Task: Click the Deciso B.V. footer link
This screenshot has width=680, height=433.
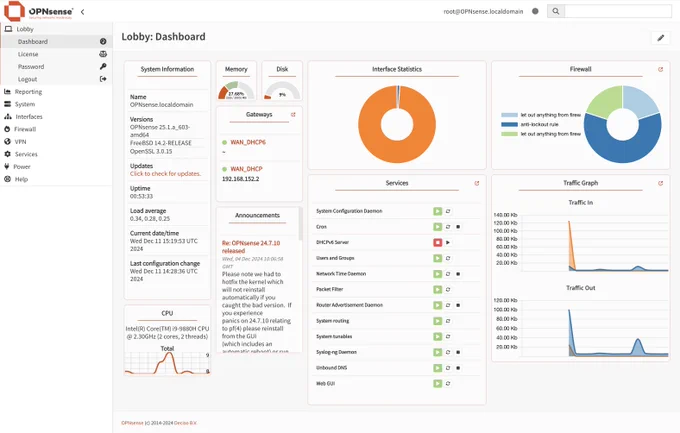Action: pos(185,423)
